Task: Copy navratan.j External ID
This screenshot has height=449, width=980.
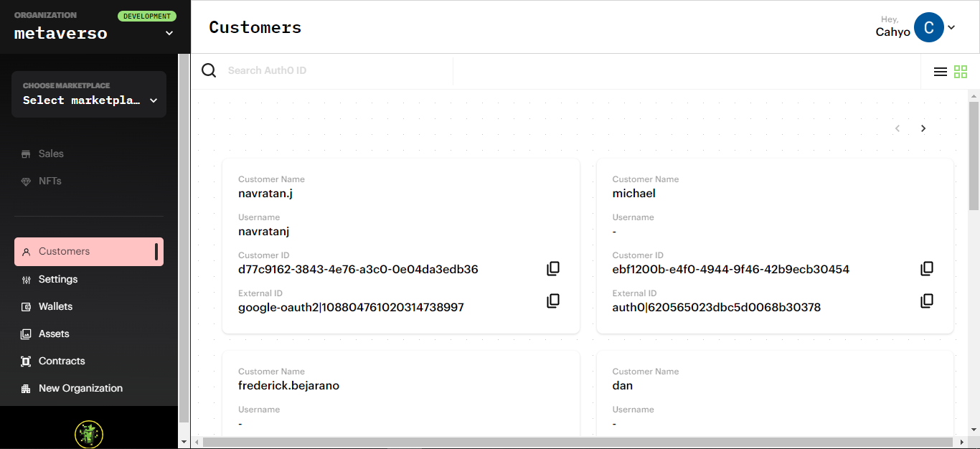Action: pos(553,301)
